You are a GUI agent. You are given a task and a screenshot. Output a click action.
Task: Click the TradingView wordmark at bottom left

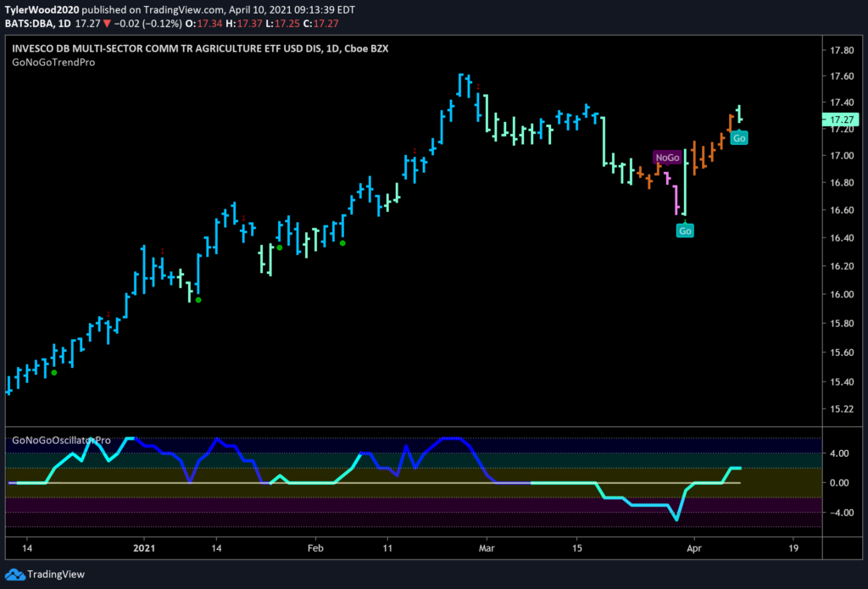(x=56, y=574)
